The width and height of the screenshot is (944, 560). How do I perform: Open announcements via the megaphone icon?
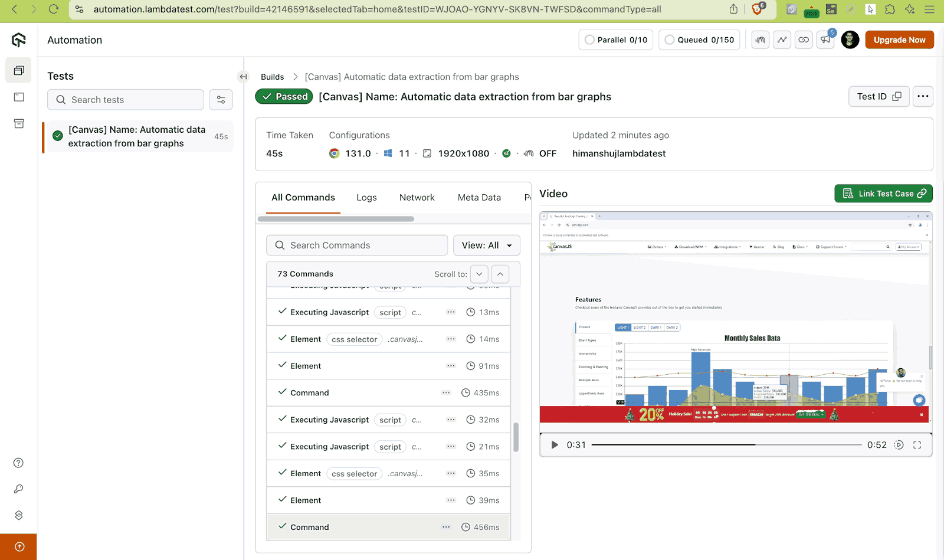coord(825,40)
